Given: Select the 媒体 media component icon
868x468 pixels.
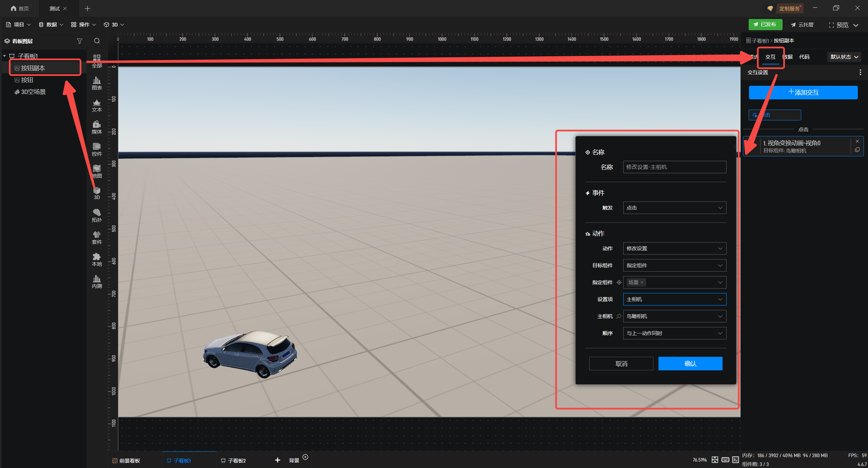Looking at the screenshot, I should [x=97, y=127].
